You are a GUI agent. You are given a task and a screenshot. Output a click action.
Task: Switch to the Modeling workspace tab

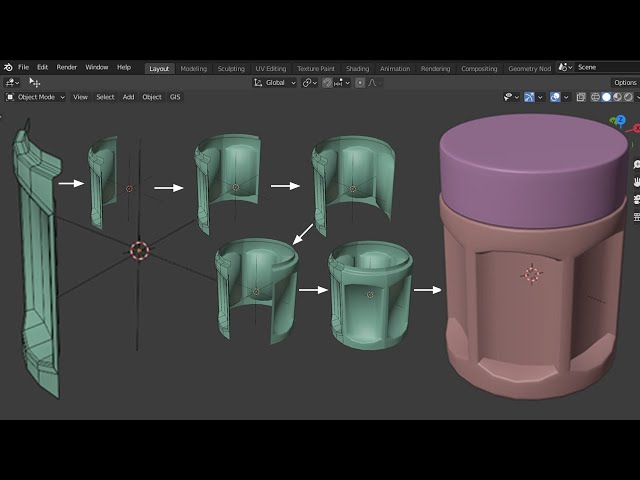tap(193, 69)
